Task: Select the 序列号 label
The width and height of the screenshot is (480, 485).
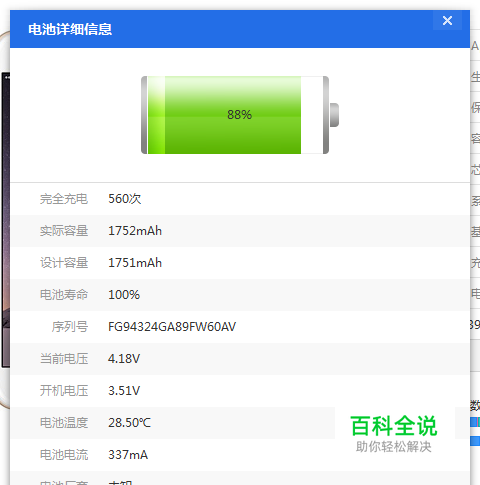Action: [x=70, y=327]
